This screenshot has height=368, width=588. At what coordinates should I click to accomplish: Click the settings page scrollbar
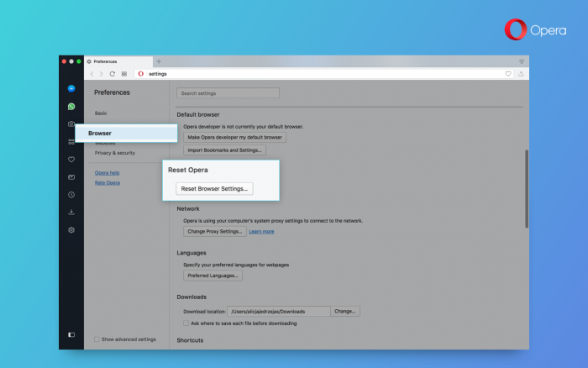click(527, 189)
